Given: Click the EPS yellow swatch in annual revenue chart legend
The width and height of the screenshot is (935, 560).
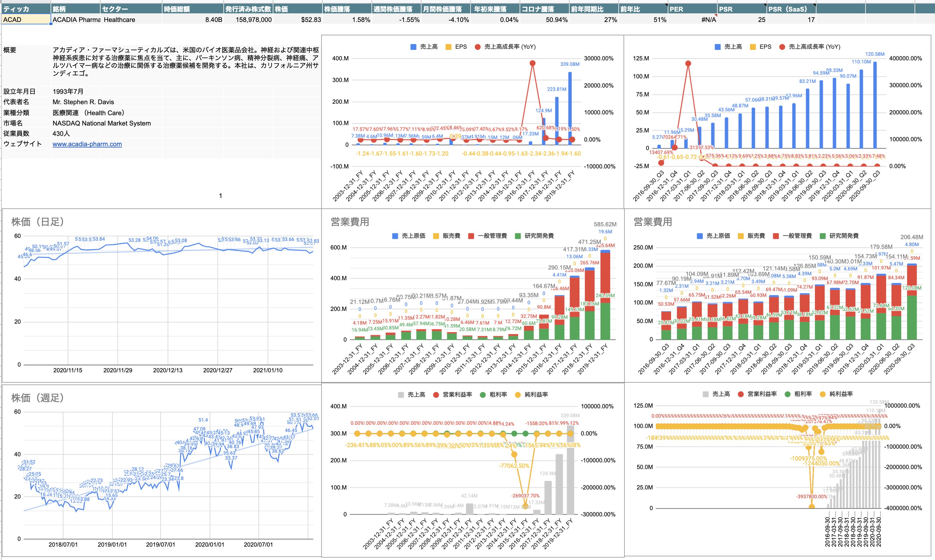Looking at the screenshot, I should coord(448,47).
